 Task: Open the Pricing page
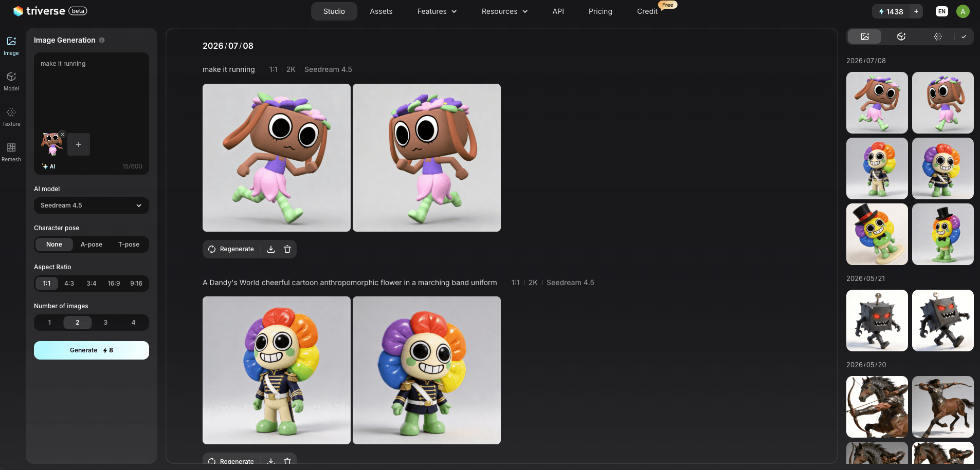600,11
